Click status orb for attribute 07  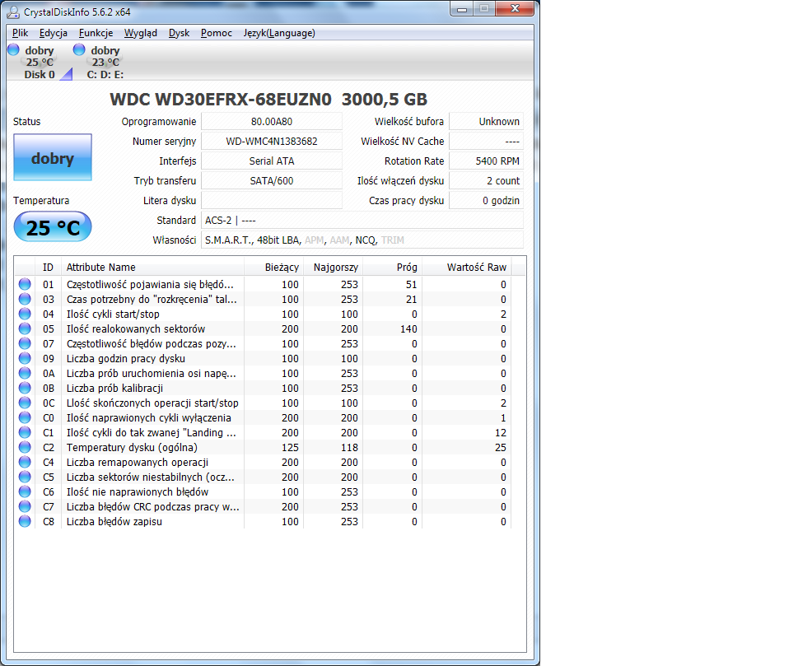click(x=25, y=343)
